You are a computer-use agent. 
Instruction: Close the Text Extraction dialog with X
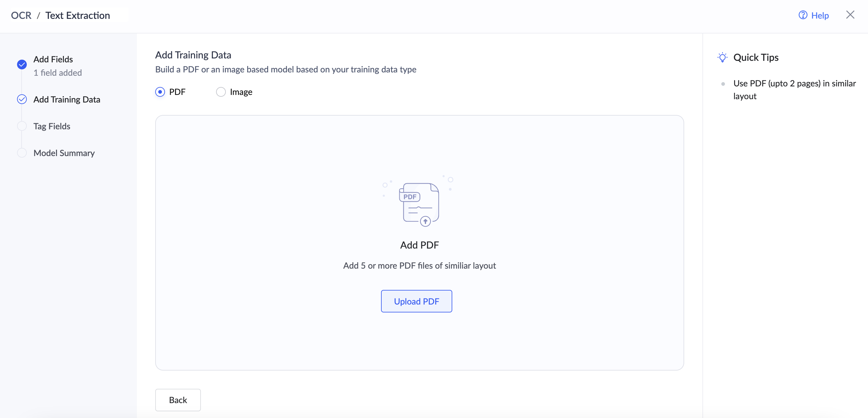[850, 15]
